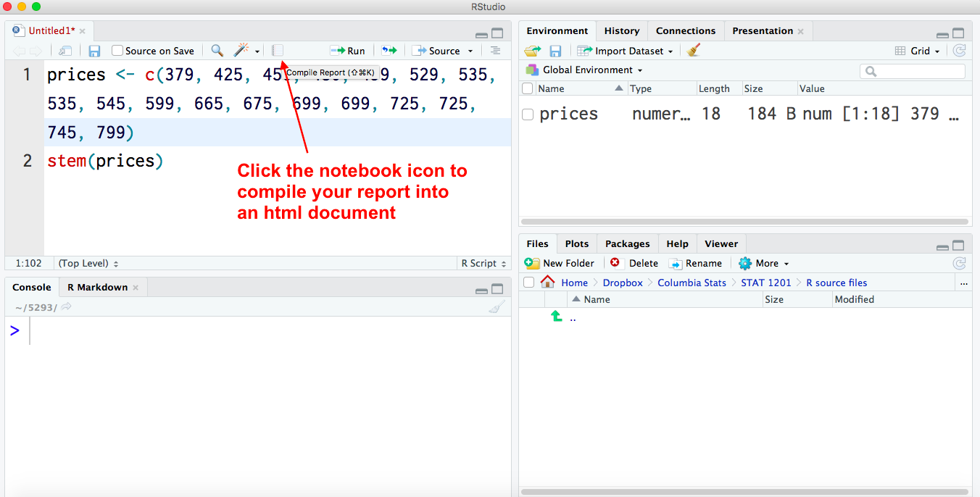Click the Environment search field
Image resolution: width=980 pixels, height=497 pixels.
point(913,71)
